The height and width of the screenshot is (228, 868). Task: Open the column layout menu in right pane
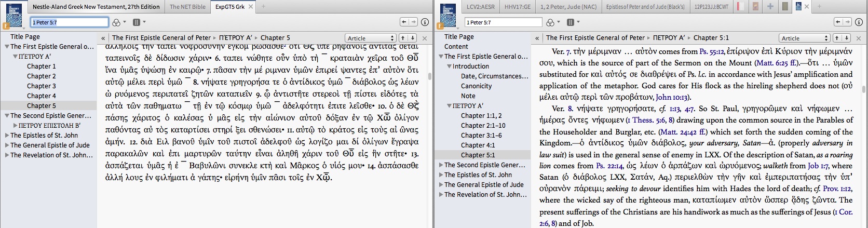point(572,22)
